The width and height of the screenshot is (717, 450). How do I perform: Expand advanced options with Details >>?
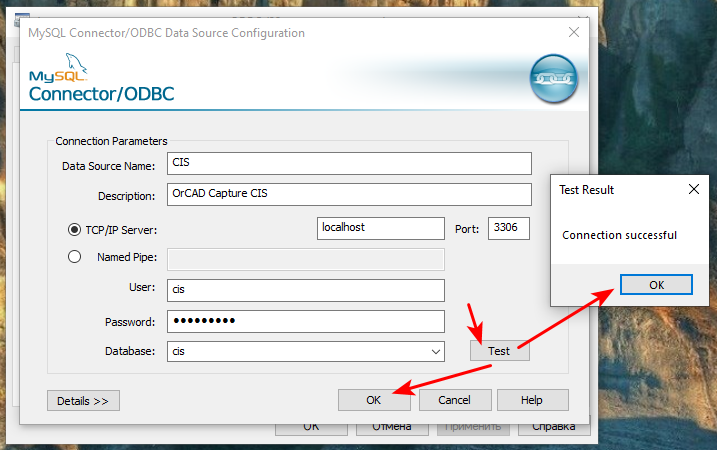83,400
